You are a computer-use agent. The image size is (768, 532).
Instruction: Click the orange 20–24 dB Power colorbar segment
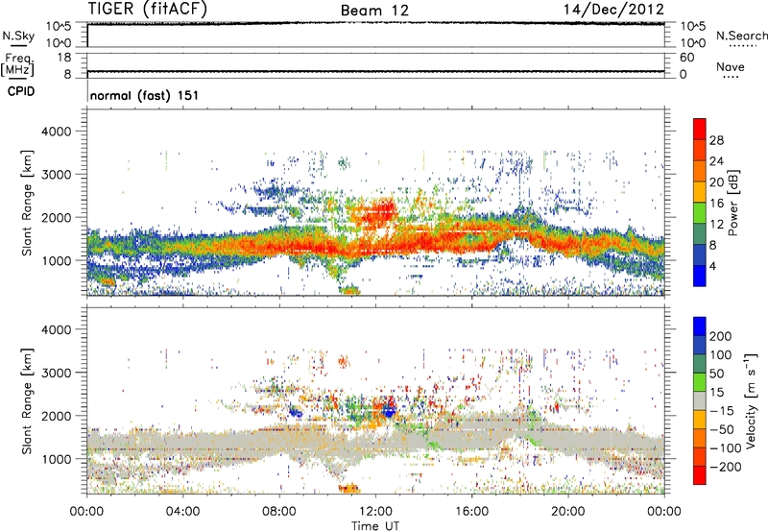click(x=700, y=171)
